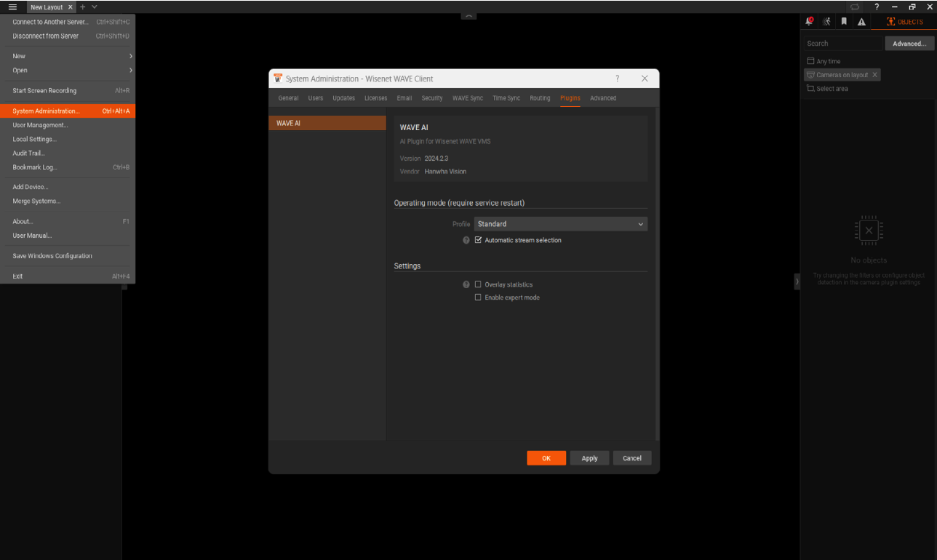937x560 pixels.
Task: Click the main window help question mark
Action: click(877, 7)
